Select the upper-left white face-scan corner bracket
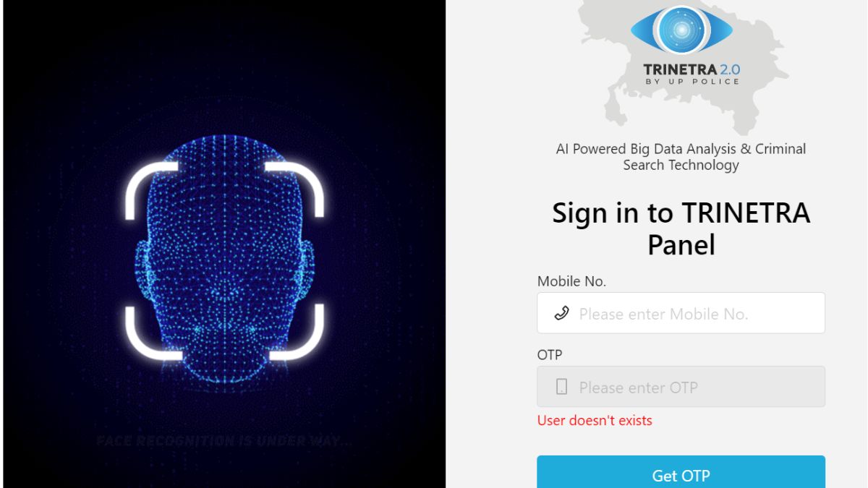 coord(151,189)
